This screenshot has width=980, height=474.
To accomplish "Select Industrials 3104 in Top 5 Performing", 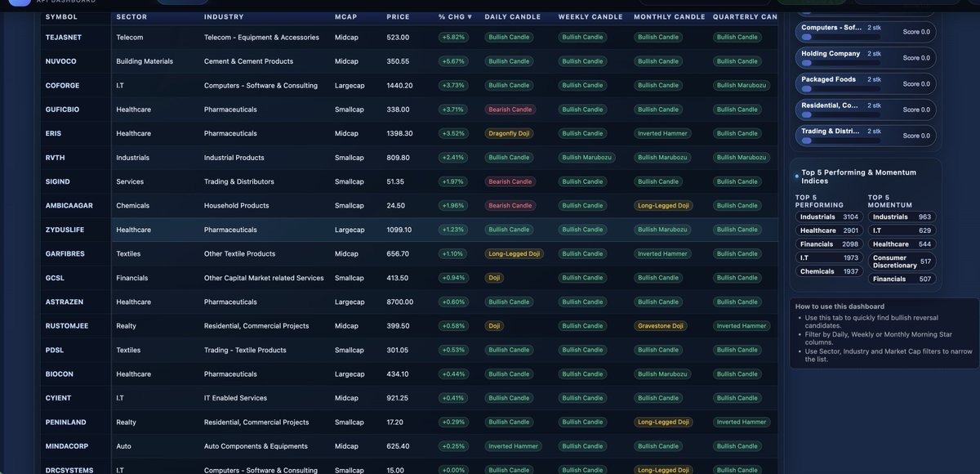I will coord(829,217).
